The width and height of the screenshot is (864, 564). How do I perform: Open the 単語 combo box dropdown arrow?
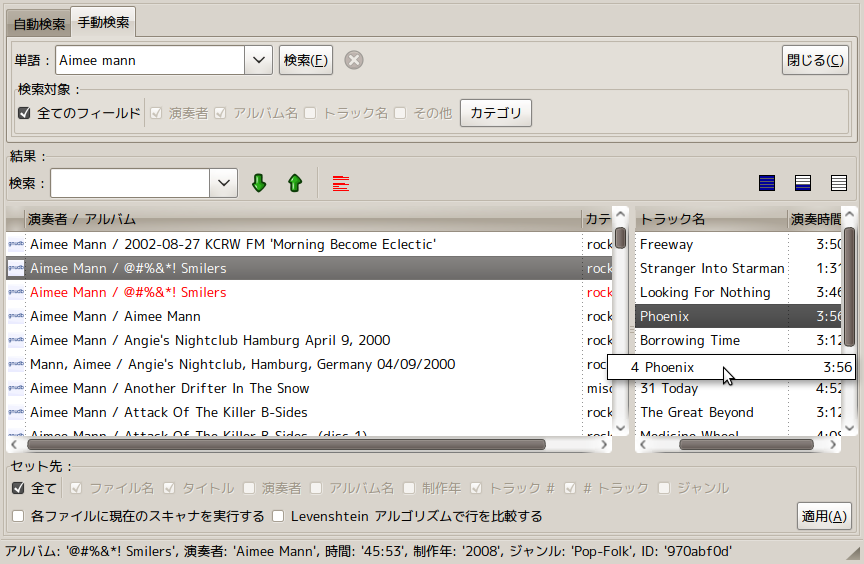[x=258, y=60]
